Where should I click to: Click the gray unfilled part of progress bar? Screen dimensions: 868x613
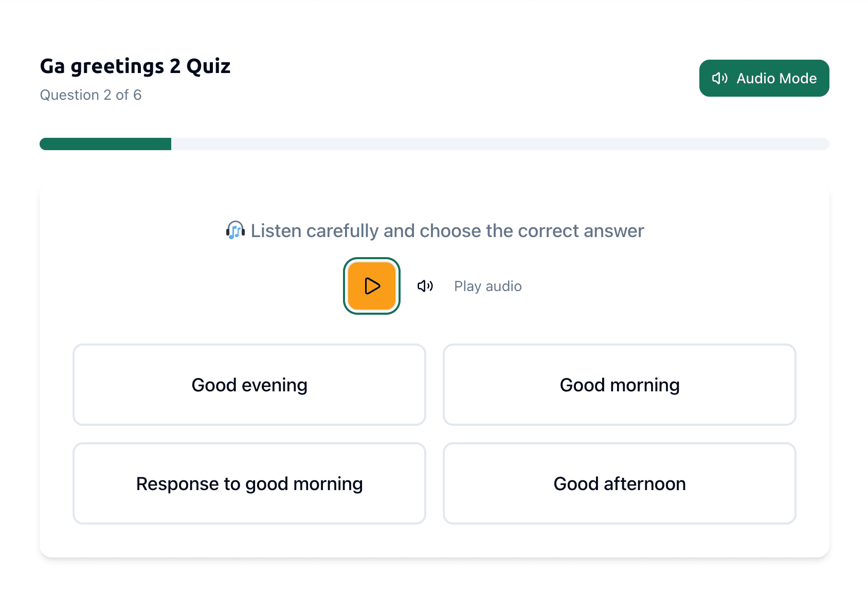pos(499,144)
